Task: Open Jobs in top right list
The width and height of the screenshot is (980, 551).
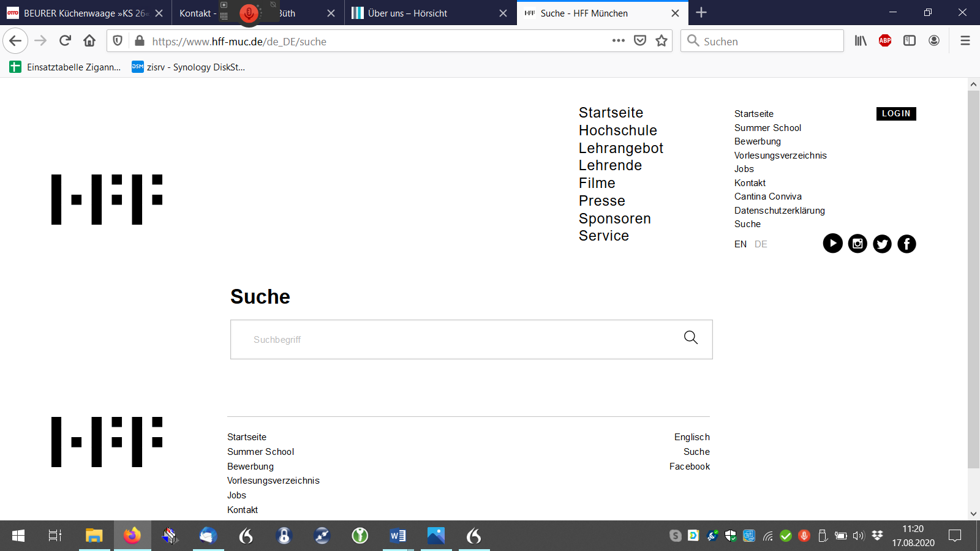Action: point(744,169)
